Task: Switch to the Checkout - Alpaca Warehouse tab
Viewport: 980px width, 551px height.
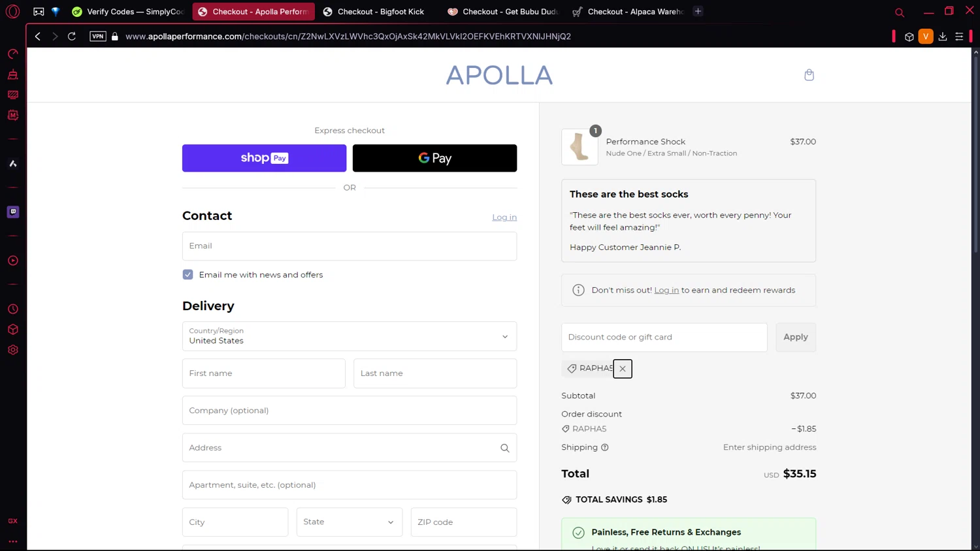Action: point(629,12)
